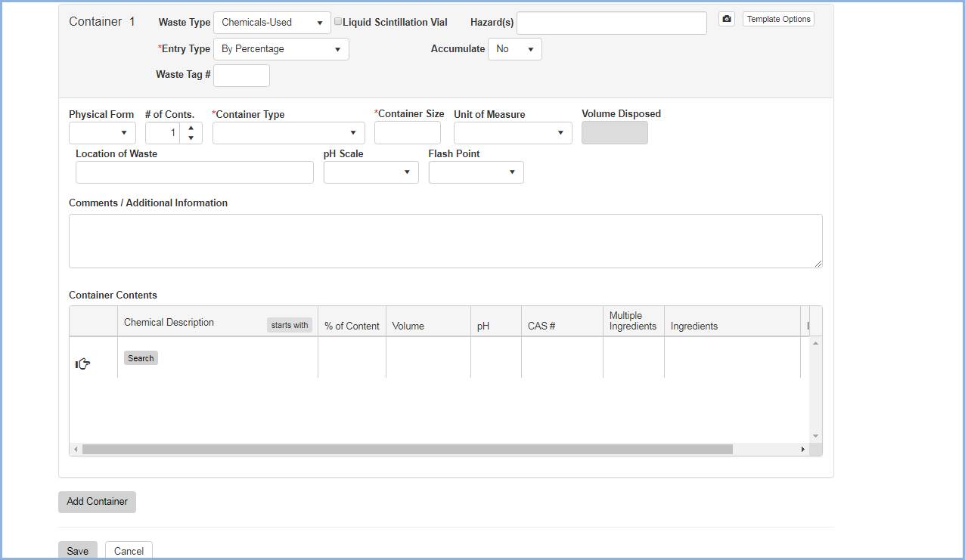Toggle the 'starts with' search mode button

290,325
